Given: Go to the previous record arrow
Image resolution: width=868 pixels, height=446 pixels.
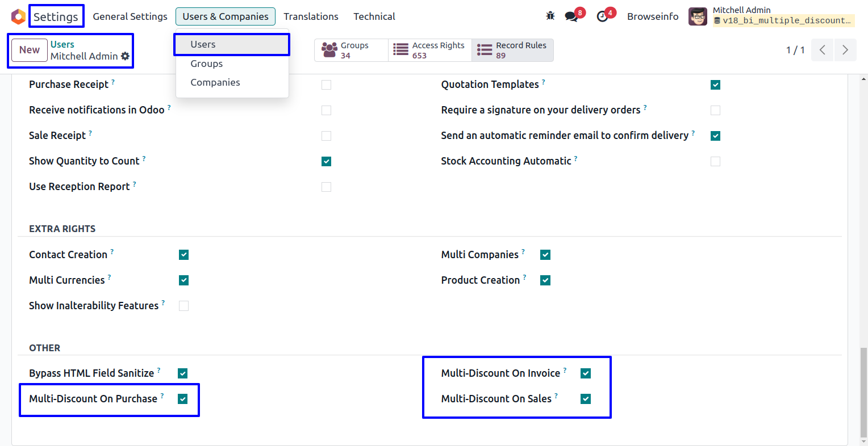Looking at the screenshot, I should (822, 50).
